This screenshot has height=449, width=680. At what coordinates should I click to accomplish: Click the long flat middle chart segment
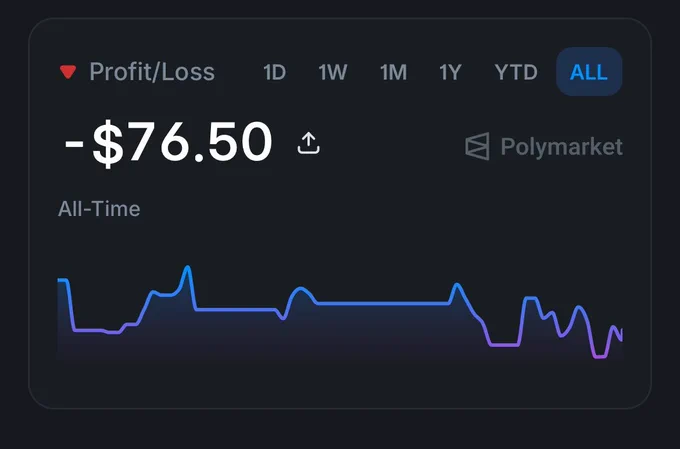point(383,304)
